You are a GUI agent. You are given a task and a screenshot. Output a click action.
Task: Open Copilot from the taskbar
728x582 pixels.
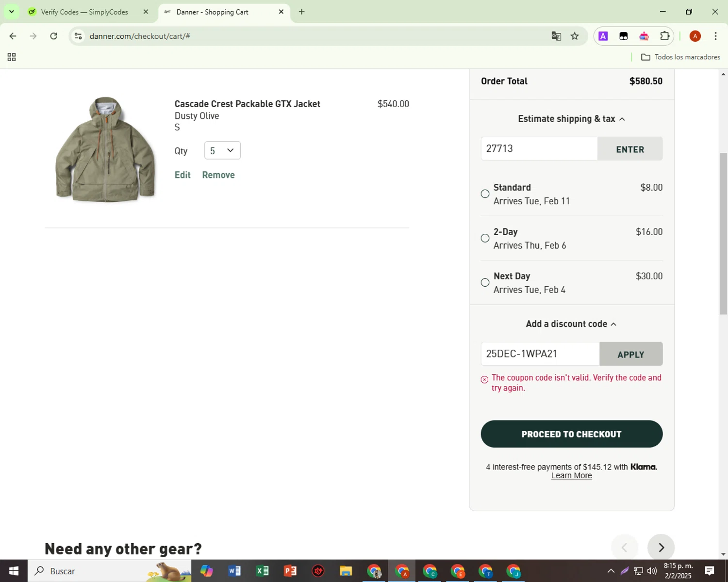207,571
